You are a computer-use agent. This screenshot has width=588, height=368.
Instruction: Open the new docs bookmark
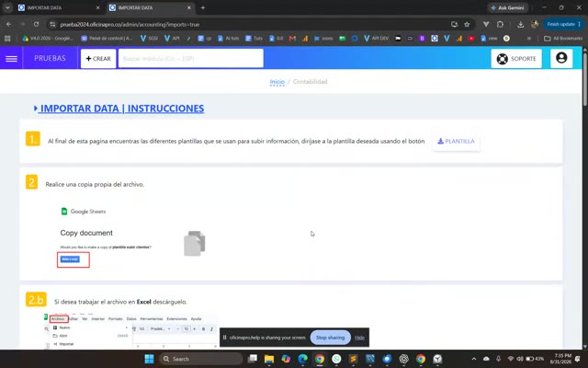[489, 39]
